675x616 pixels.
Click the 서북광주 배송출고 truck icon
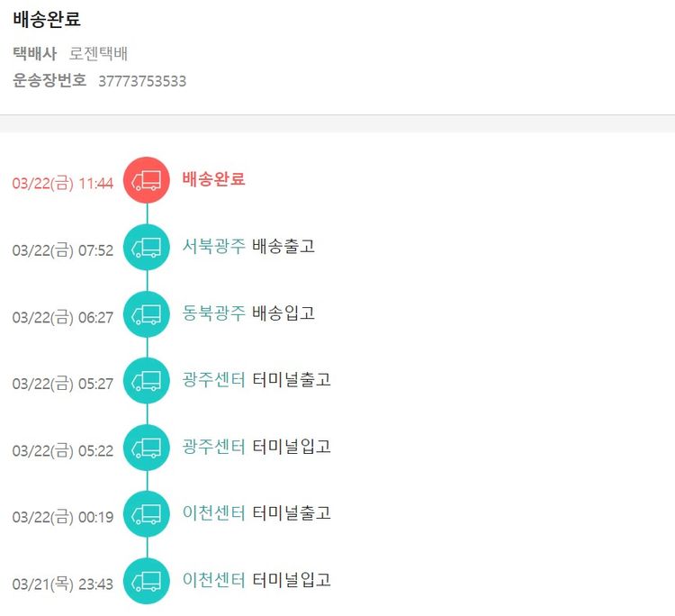point(147,247)
